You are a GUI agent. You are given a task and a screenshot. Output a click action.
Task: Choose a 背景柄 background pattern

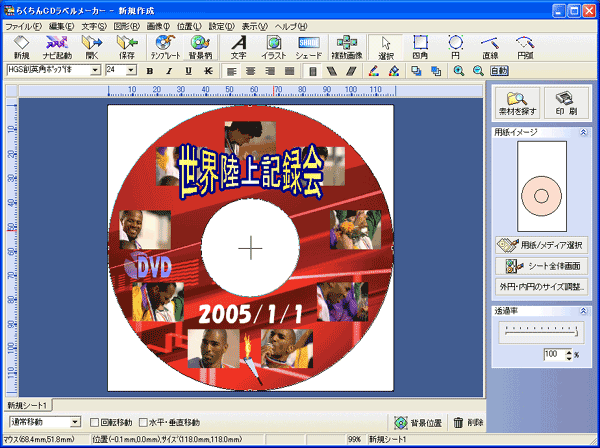pyautogui.click(x=200, y=47)
